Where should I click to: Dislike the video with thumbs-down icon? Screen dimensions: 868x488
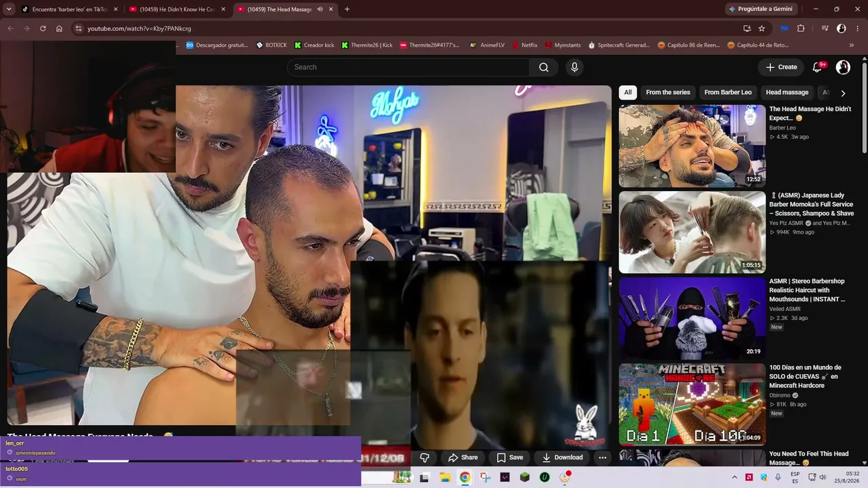click(x=425, y=457)
